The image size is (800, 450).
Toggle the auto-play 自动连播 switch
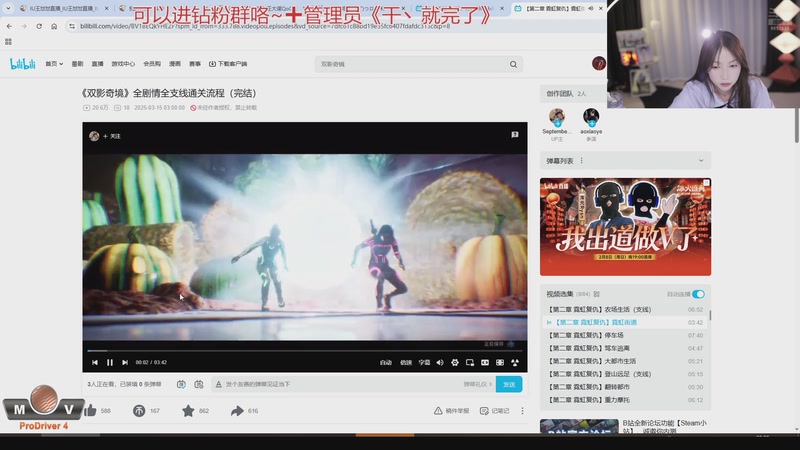(x=698, y=294)
